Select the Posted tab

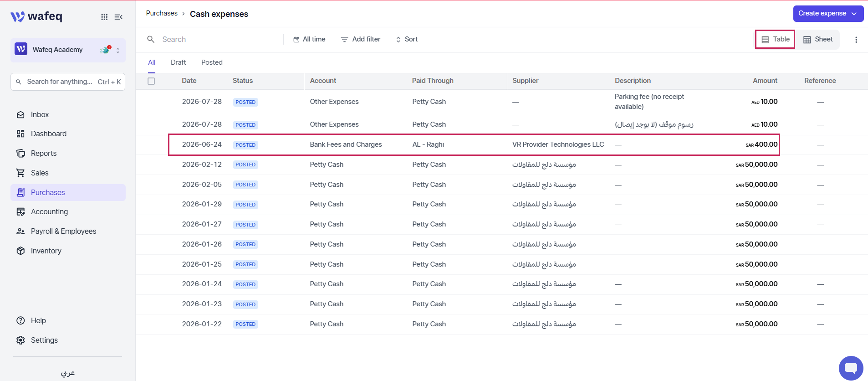click(212, 63)
